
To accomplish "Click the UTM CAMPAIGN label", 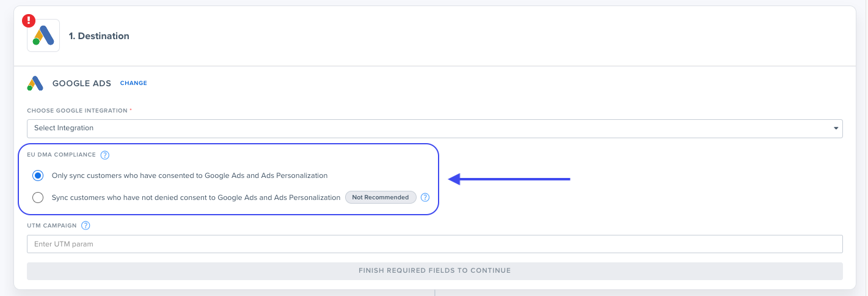I will pos(52,226).
